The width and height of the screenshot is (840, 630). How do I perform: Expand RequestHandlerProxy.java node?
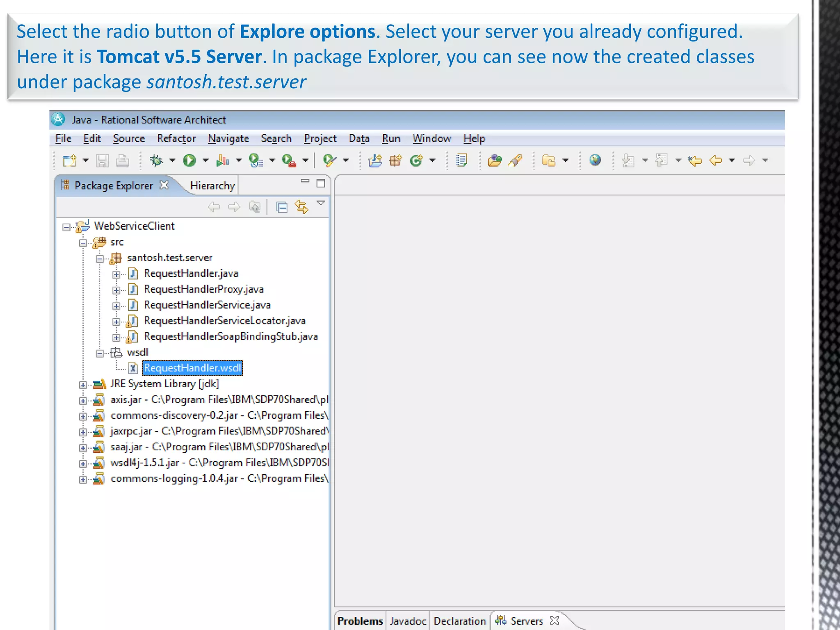coord(116,290)
